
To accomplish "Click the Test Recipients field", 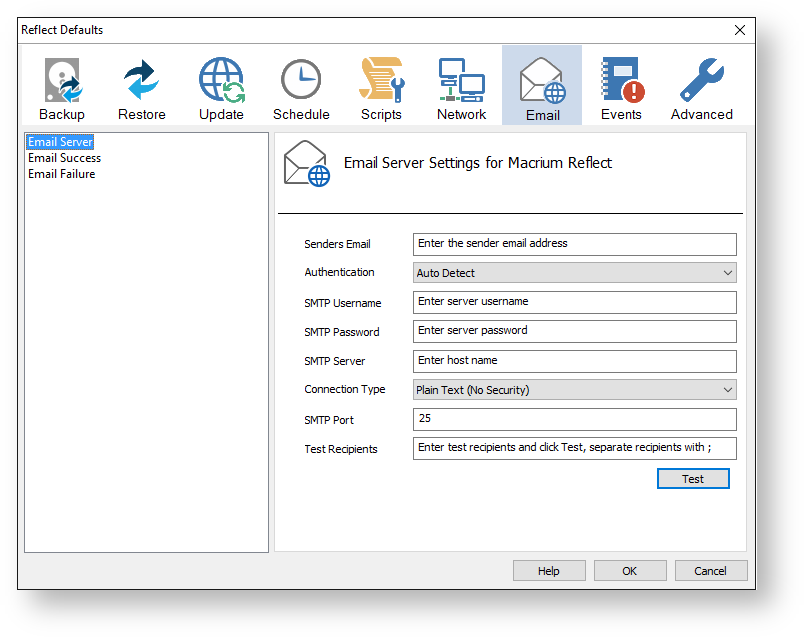I will [x=574, y=448].
